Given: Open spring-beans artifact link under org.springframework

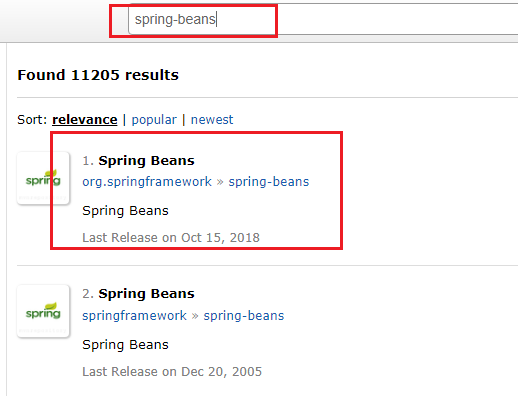Looking at the screenshot, I should click(269, 182).
